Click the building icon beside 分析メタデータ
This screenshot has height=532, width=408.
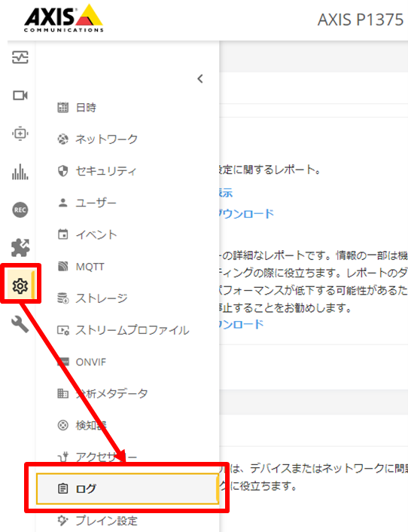point(62,393)
